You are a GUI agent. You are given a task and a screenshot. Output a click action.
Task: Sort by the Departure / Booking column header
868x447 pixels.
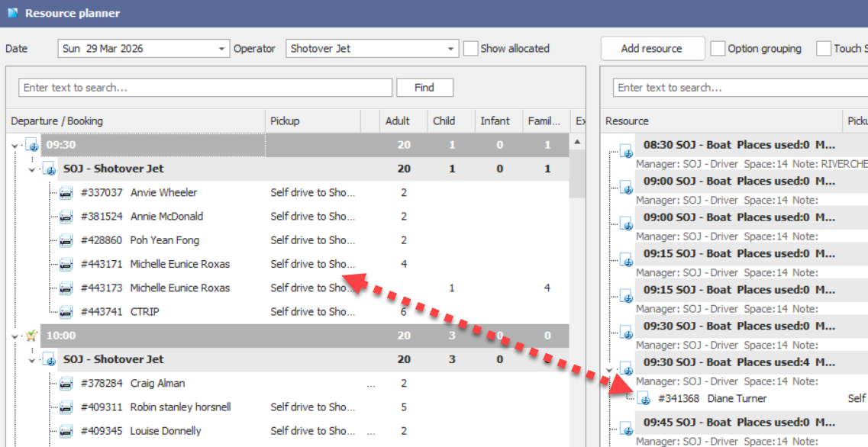tap(136, 121)
